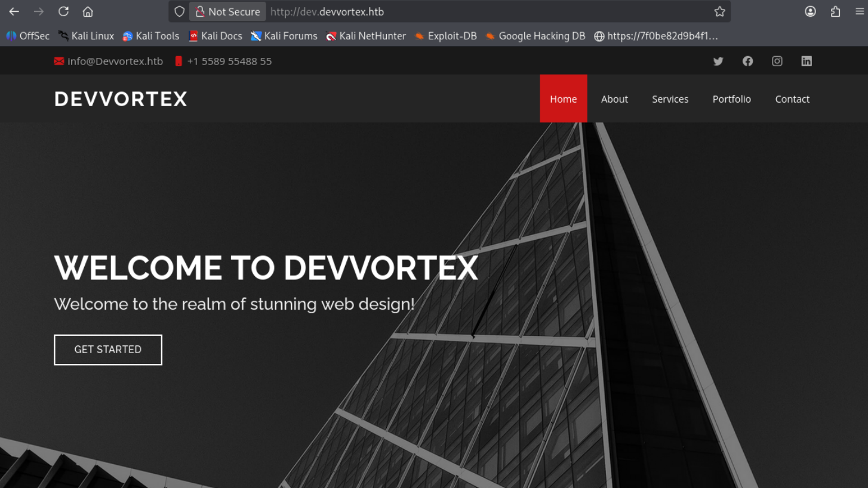Open the Twitter social link

[x=718, y=61]
